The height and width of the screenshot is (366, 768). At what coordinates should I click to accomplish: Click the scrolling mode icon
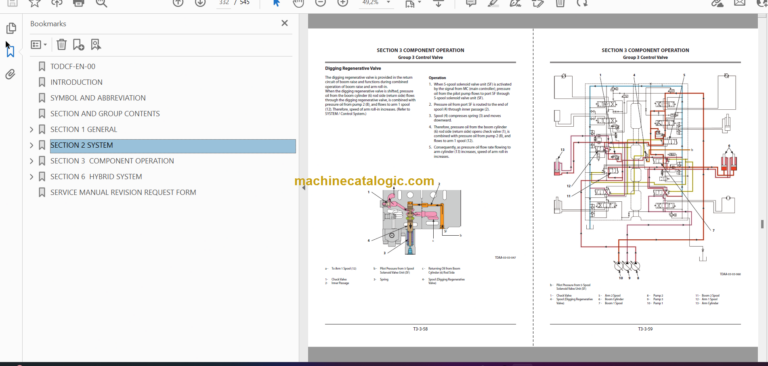click(x=438, y=3)
